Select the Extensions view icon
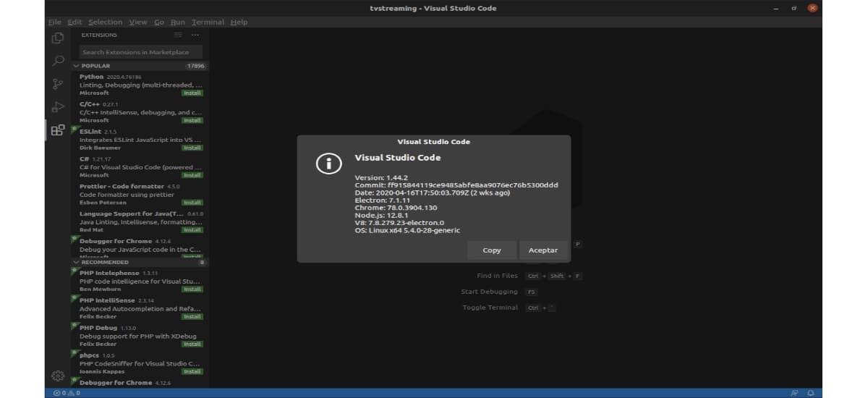Image resolution: width=868 pixels, height=398 pixels. (x=58, y=130)
